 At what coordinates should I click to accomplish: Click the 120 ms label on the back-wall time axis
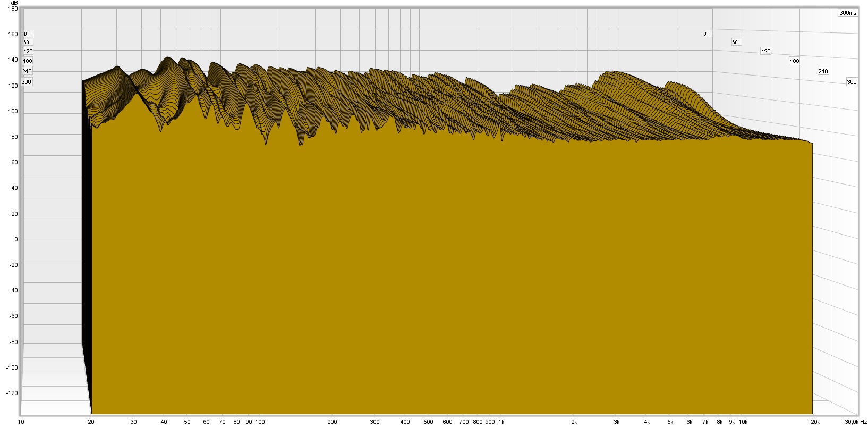[x=765, y=52]
